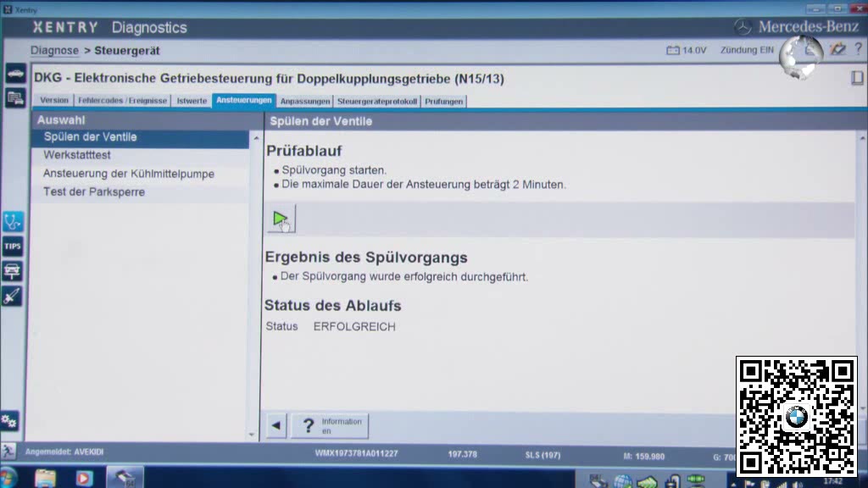Show hidden tray icons arrow
This screenshot has height=488, width=868.
click(733, 484)
